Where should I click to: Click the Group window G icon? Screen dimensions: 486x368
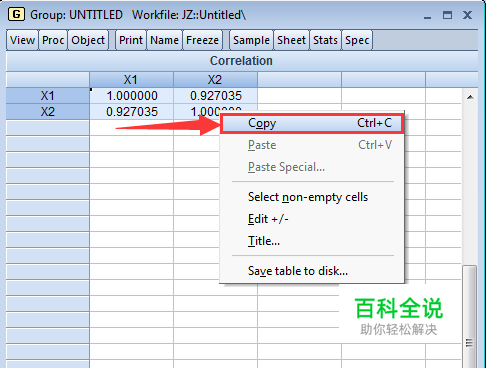coord(16,14)
